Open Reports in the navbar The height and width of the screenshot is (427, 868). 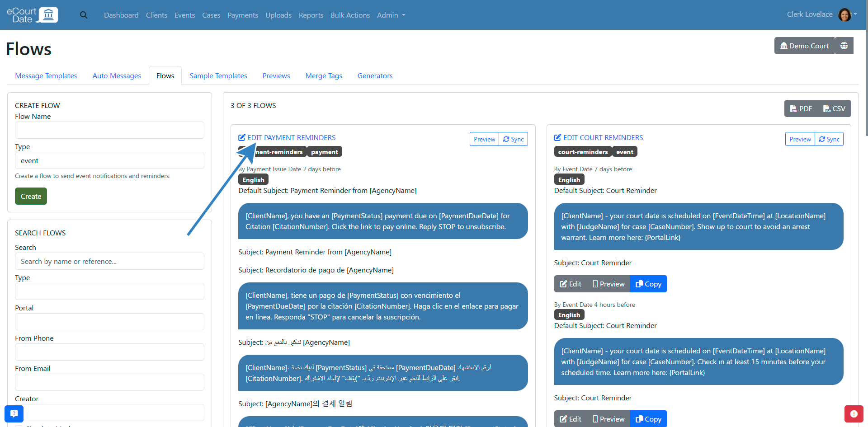coord(311,15)
